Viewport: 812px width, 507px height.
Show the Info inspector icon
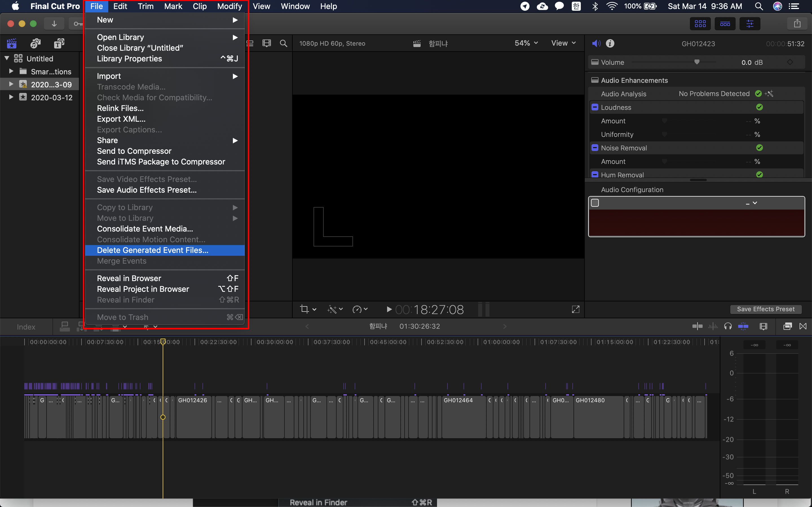[x=610, y=43]
